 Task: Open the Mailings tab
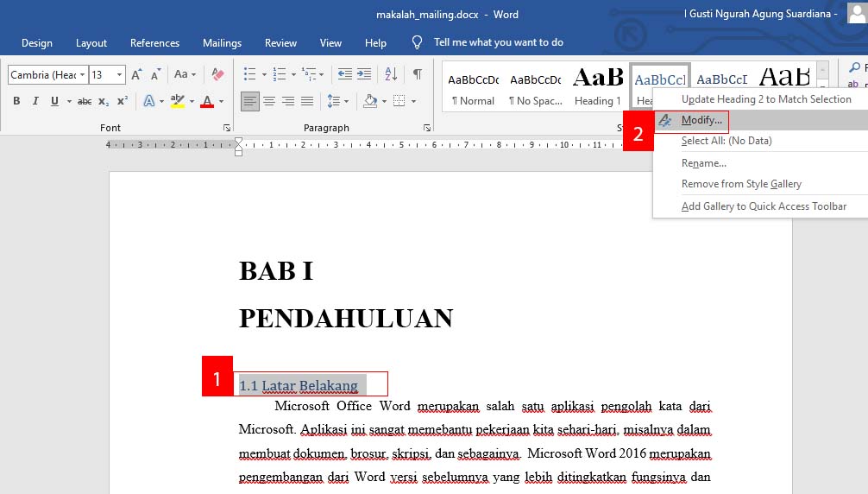point(222,43)
